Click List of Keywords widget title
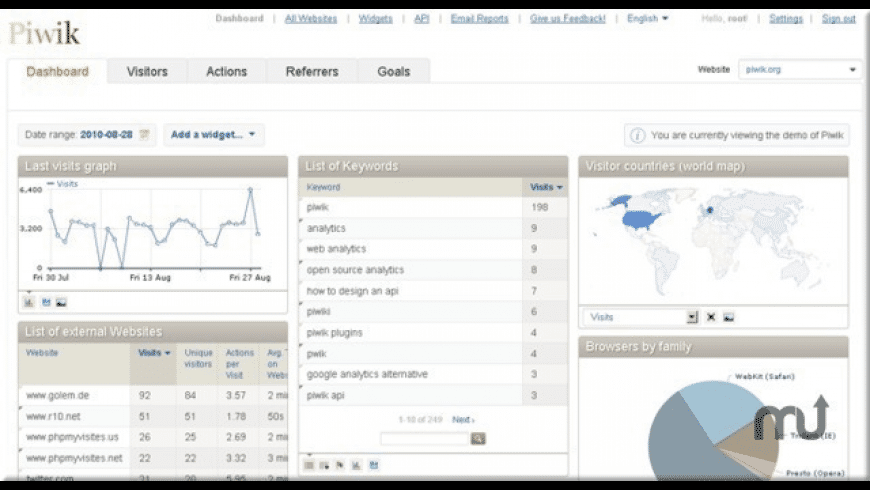This screenshot has height=490, width=870. click(351, 166)
